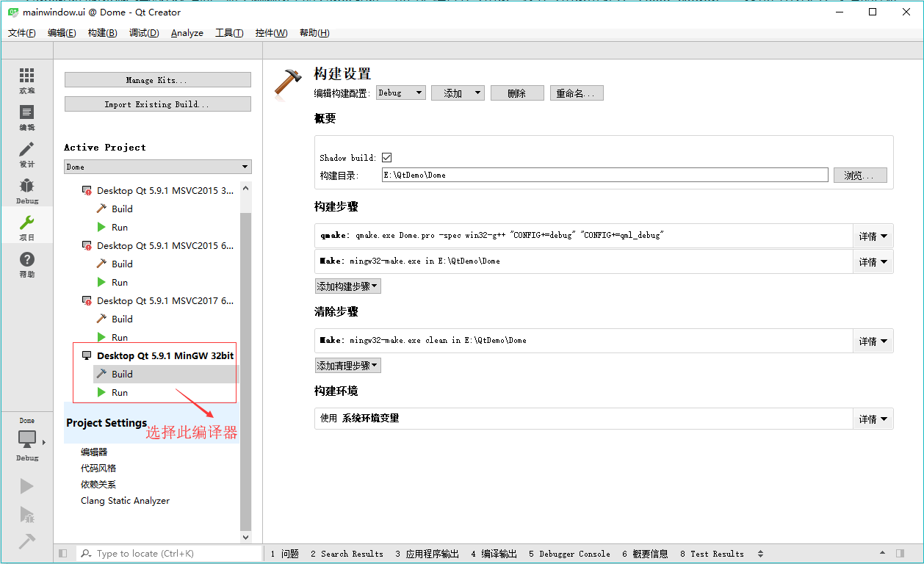Open the 5 Debugger Console pane
The width and height of the screenshot is (924, 564).
point(569,554)
